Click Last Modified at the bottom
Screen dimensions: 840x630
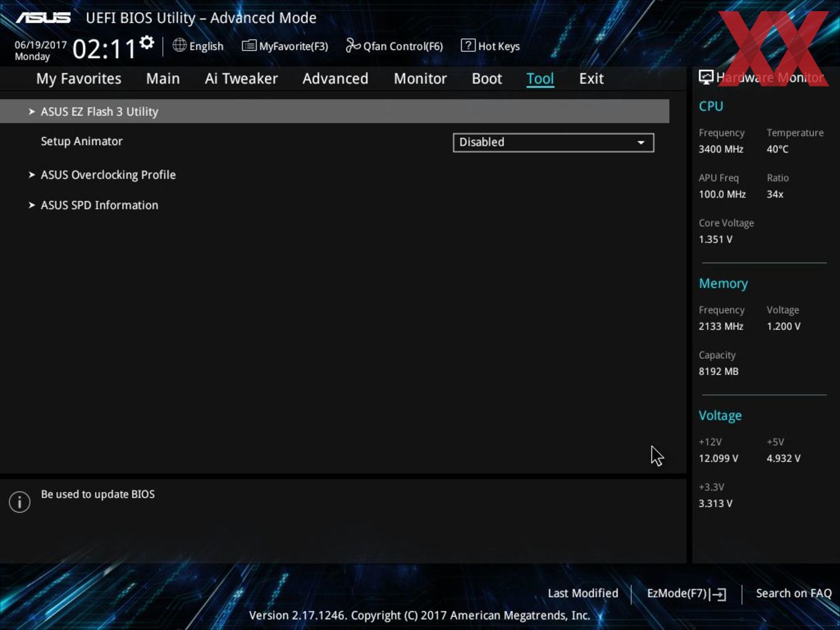[583, 594]
